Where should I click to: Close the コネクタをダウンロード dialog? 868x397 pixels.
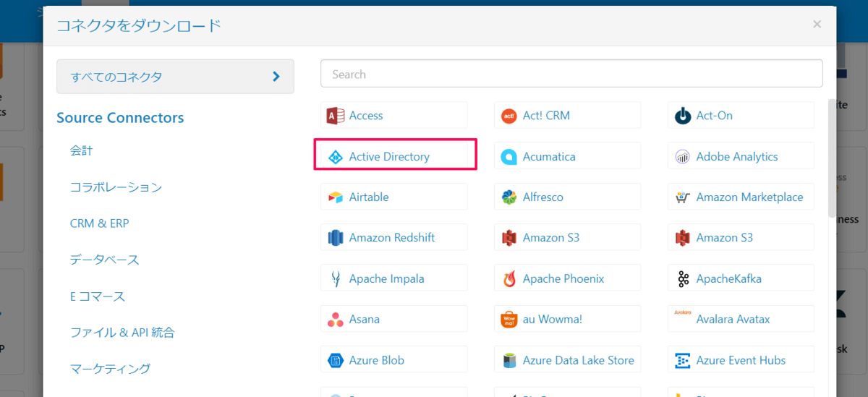[817, 25]
